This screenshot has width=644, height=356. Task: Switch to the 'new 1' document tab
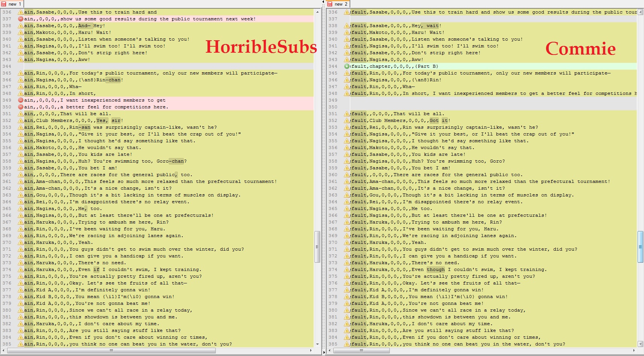click(x=12, y=4)
